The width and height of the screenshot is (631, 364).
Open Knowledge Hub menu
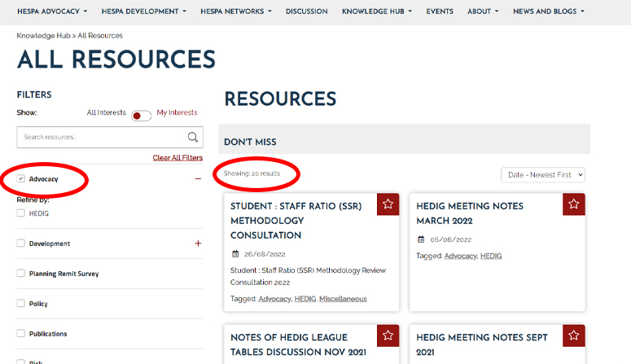(377, 11)
